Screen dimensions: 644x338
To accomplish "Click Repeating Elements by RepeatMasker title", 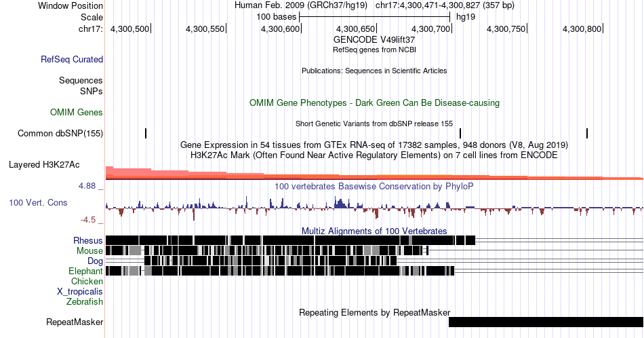I will click(374, 312).
